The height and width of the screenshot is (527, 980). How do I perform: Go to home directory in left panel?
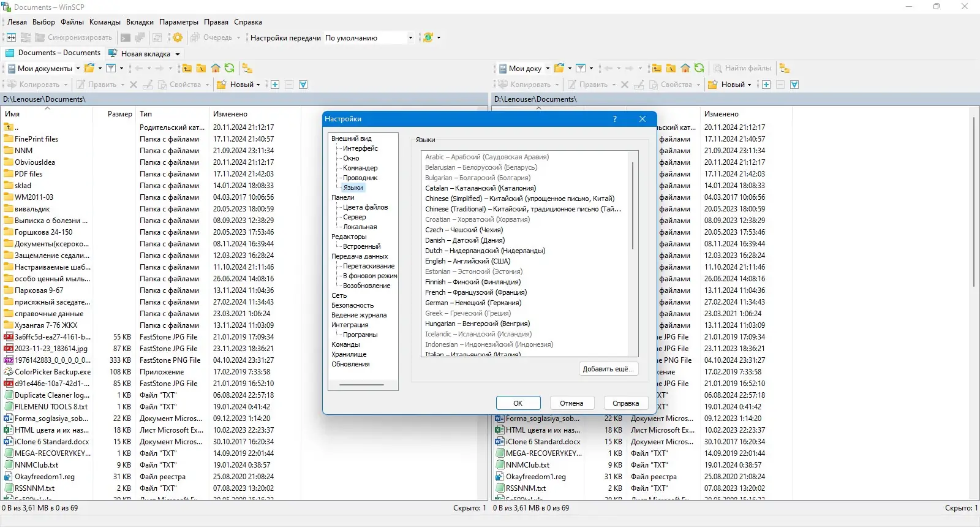pyautogui.click(x=215, y=68)
